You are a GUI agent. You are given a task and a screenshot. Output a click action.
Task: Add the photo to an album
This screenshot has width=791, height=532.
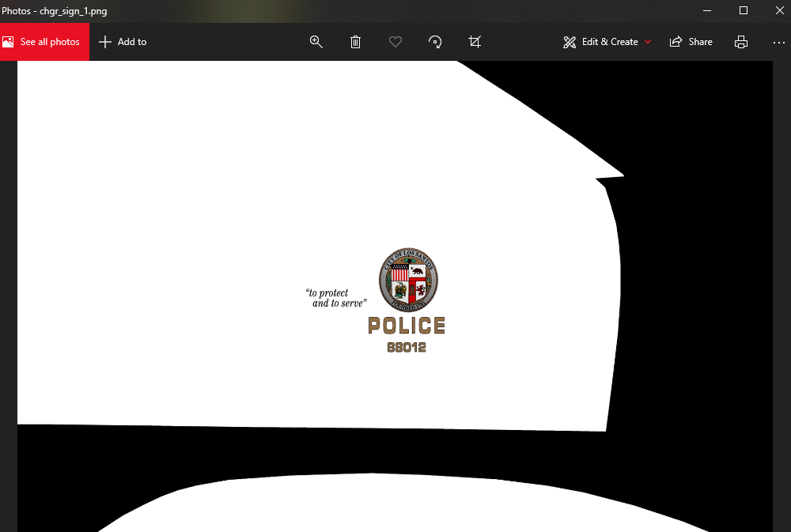point(123,41)
